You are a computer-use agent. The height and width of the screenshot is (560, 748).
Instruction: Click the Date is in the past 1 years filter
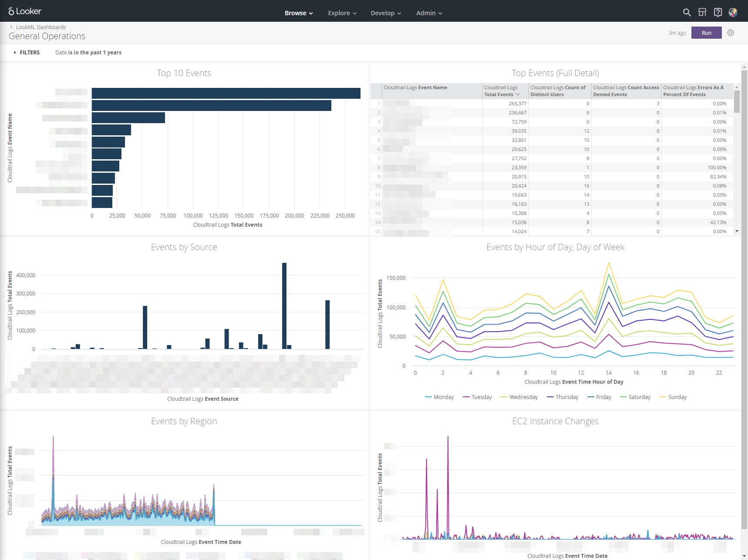pos(88,52)
